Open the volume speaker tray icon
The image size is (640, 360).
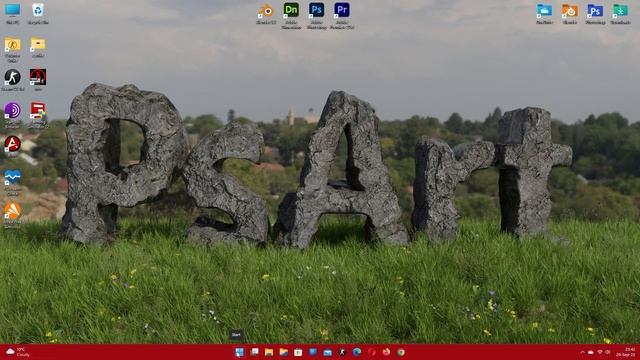click(607, 352)
